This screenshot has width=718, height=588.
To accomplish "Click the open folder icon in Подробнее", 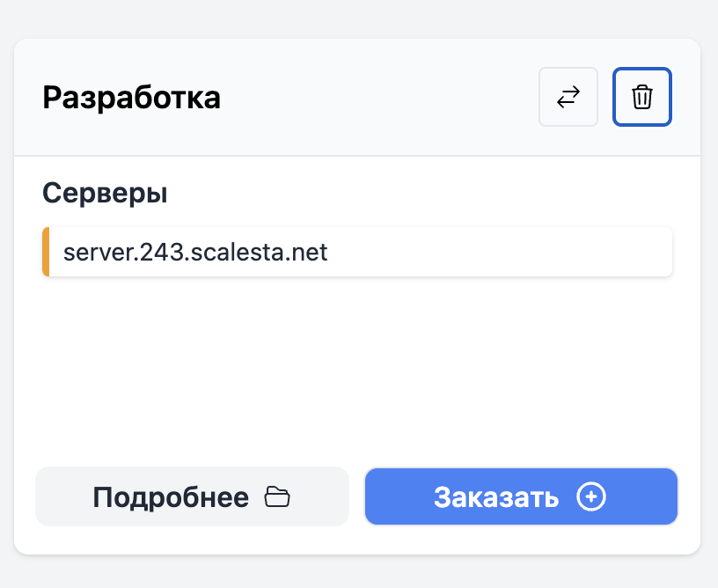I will tap(277, 496).
